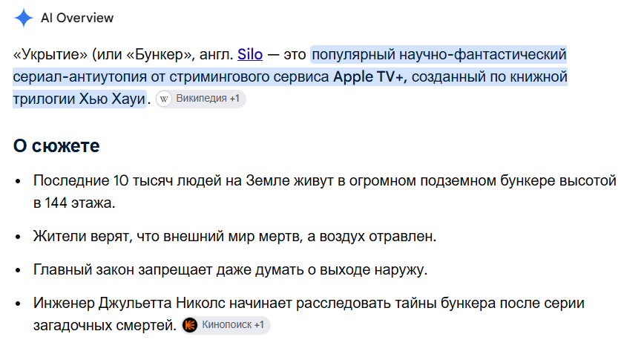Click the orange Кинопоиск logo icon
This screenshot has height=354, width=644.
190,325
